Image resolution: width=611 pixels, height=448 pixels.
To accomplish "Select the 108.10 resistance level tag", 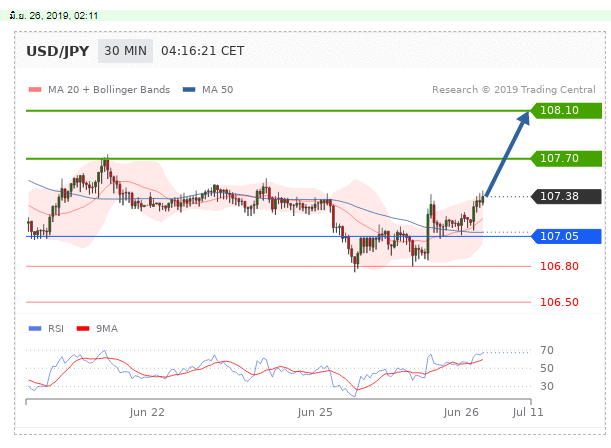I will click(x=566, y=110).
